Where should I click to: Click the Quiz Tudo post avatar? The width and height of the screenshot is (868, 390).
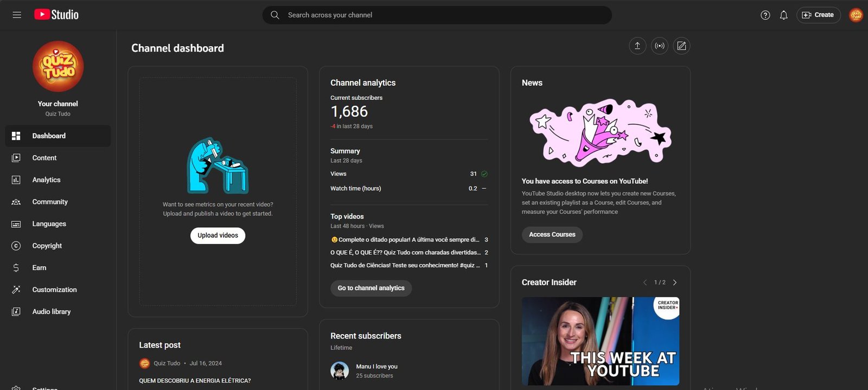pyautogui.click(x=144, y=363)
